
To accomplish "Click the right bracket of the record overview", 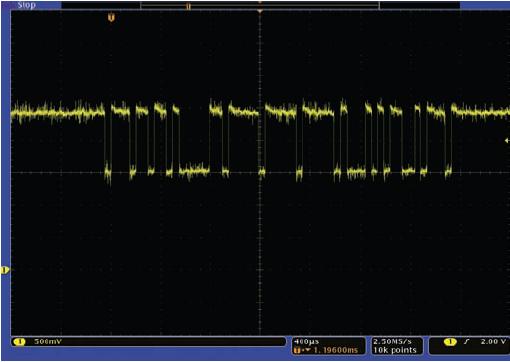I will 379,5.
